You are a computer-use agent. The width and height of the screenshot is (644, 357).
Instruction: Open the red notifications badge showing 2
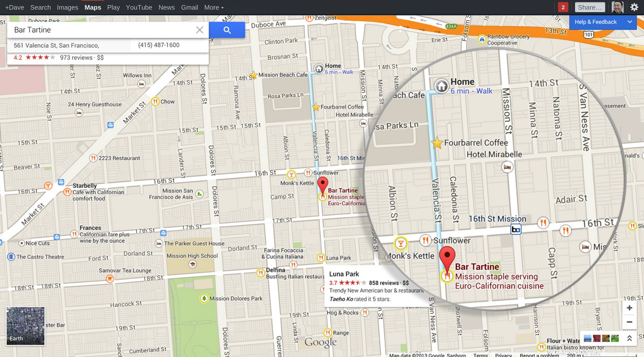point(563,7)
